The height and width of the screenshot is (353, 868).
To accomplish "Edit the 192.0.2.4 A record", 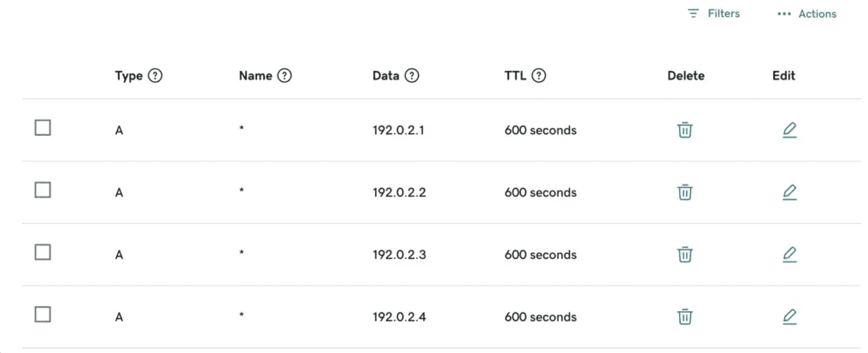I will 789,317.
